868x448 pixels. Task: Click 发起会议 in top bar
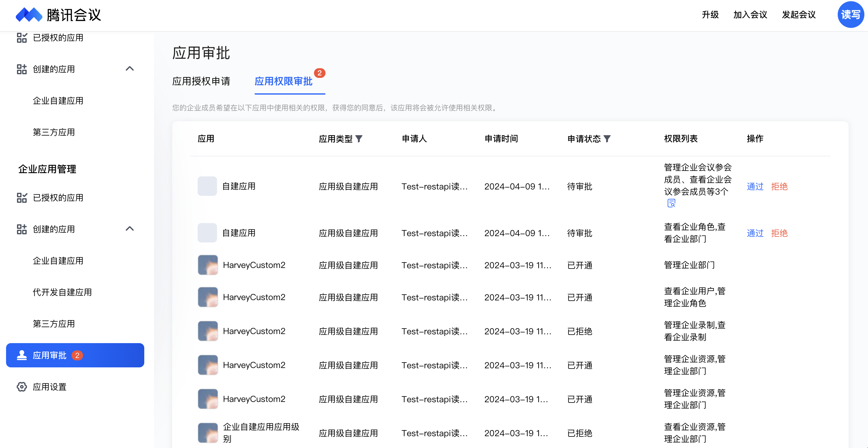pyautogui.click(x=799, y=15)
